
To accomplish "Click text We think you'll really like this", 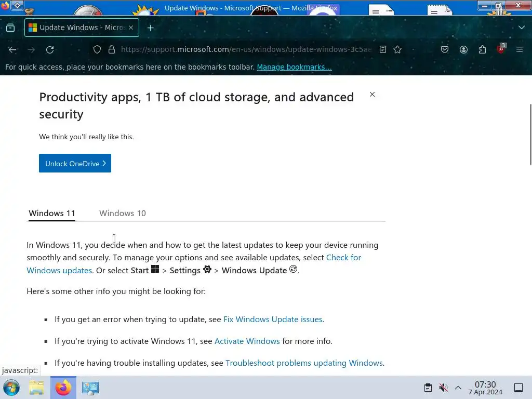I will pyautogui.click(x=87, y=137).
